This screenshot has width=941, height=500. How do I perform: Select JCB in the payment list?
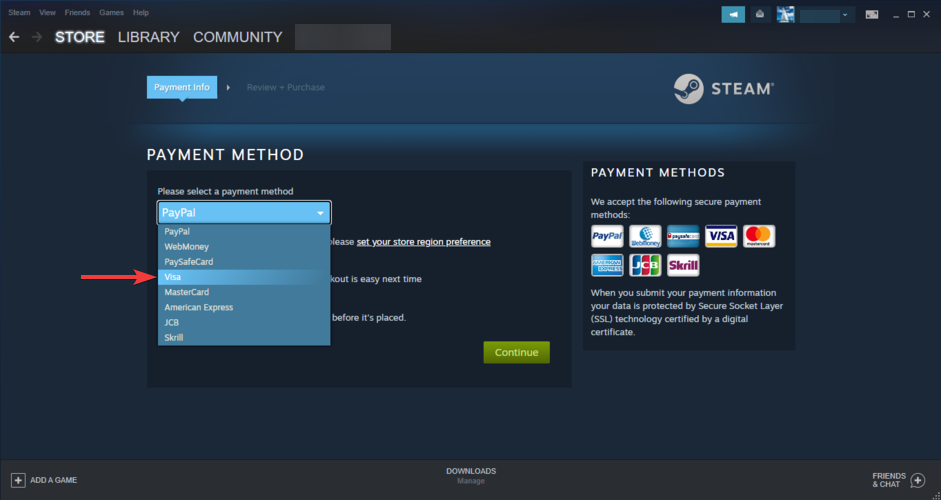click(244, 322)
